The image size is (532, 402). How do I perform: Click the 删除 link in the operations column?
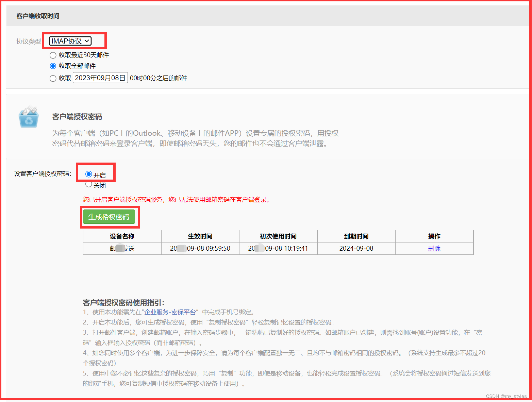coord(434,248)
